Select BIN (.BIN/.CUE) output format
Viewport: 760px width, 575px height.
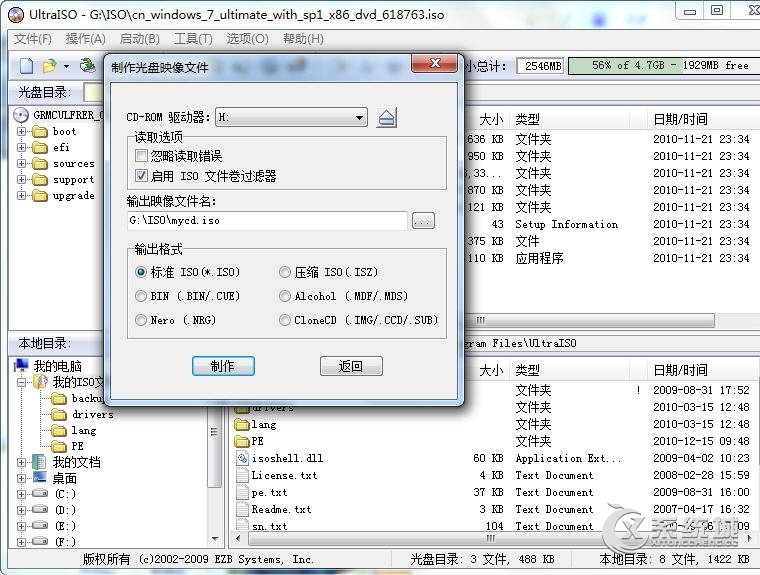(x=141, y=296)
